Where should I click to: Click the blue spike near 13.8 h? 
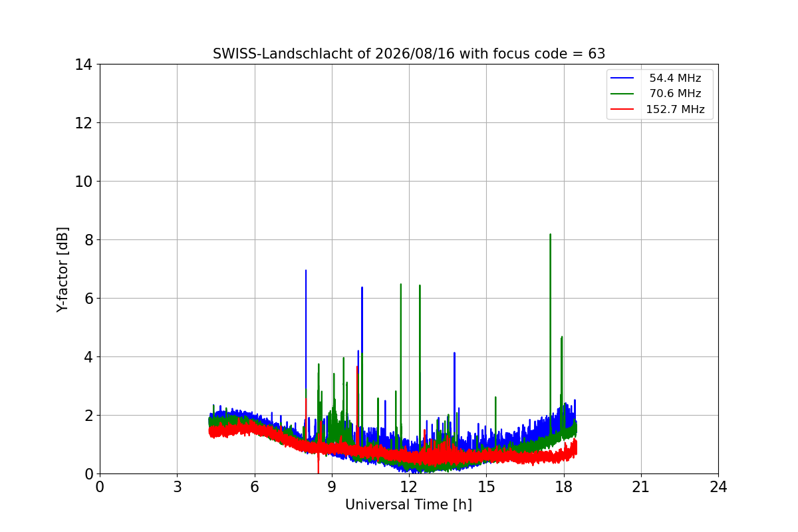pyautogui.click(x=454, y=354)
